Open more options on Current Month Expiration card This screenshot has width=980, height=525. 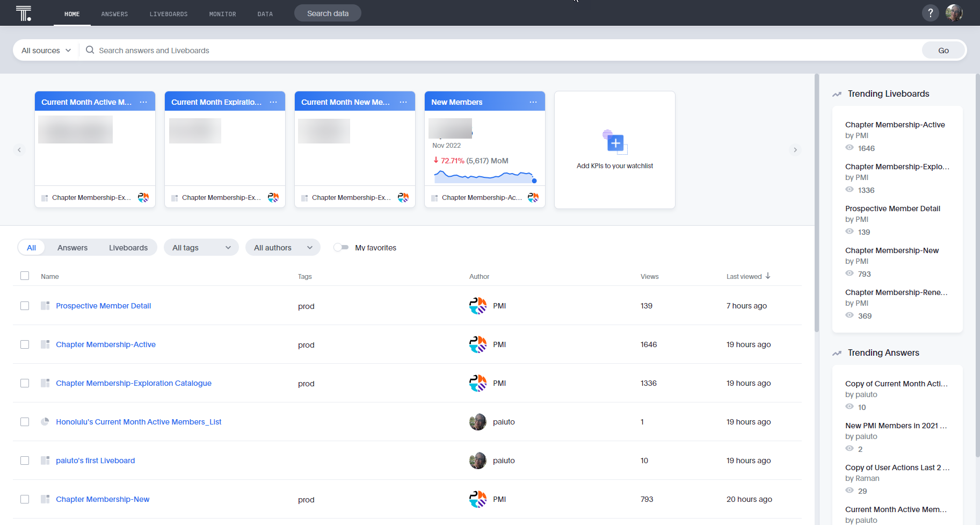click(273, 102)
